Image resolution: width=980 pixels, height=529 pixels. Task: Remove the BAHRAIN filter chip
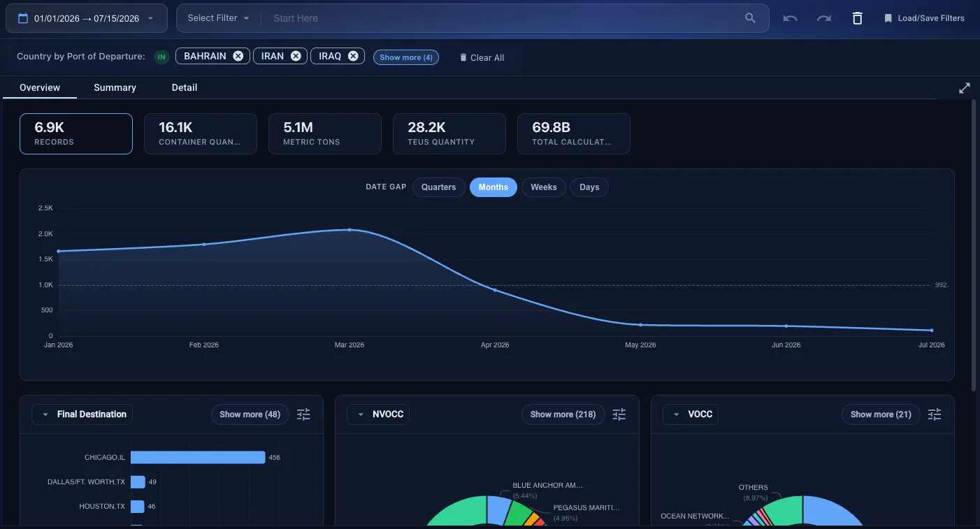[x=238, y=56]
